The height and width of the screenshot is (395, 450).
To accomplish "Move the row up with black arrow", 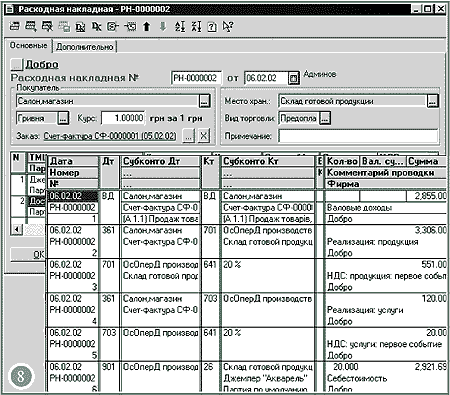I will coord(146,26).
